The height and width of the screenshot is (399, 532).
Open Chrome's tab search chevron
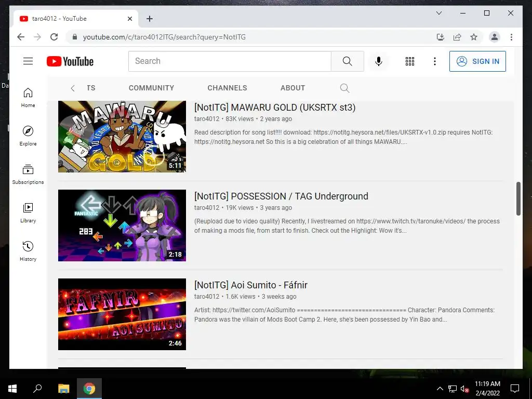(438, 13)
